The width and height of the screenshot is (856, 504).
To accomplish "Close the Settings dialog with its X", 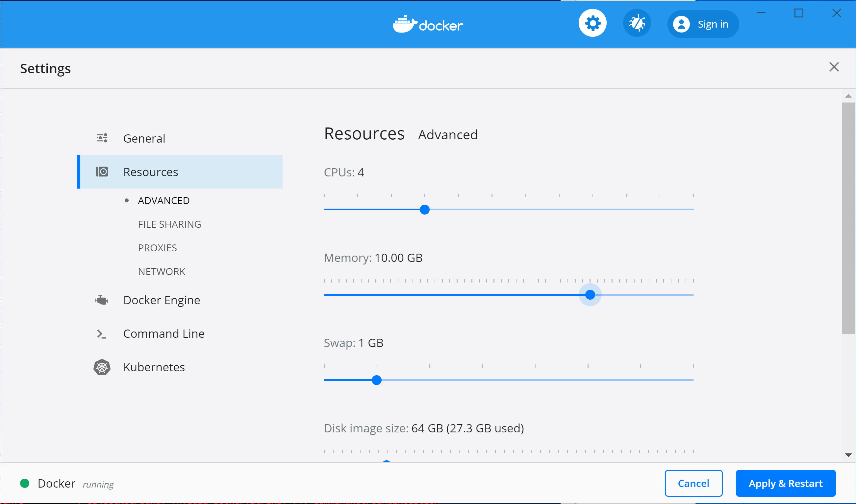I will tap(834, 67).
